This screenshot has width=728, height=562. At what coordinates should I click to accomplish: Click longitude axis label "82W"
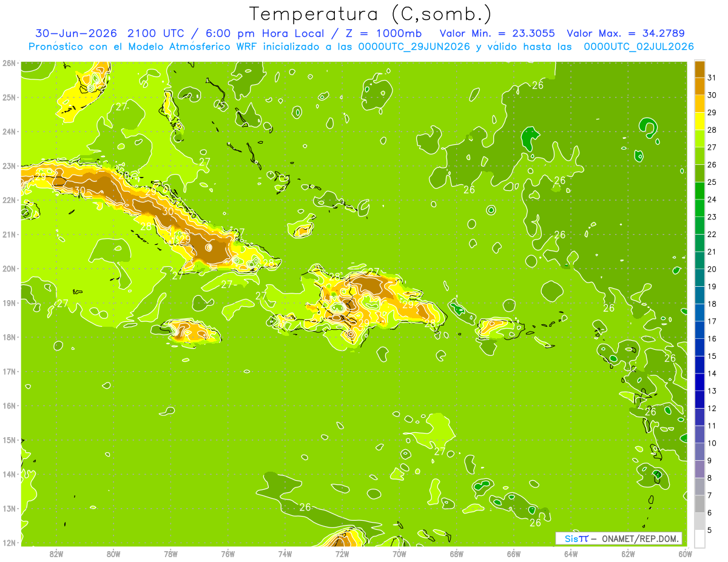[56, 554]
